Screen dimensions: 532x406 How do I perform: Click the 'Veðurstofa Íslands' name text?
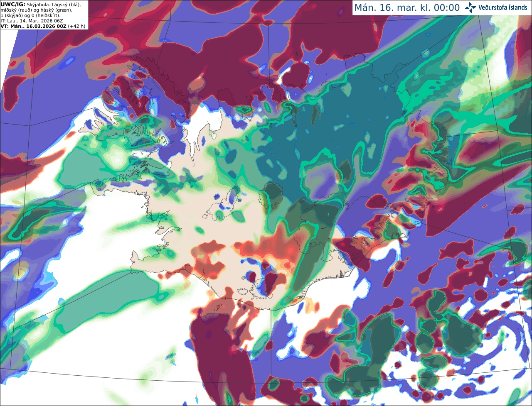[503, 7]
